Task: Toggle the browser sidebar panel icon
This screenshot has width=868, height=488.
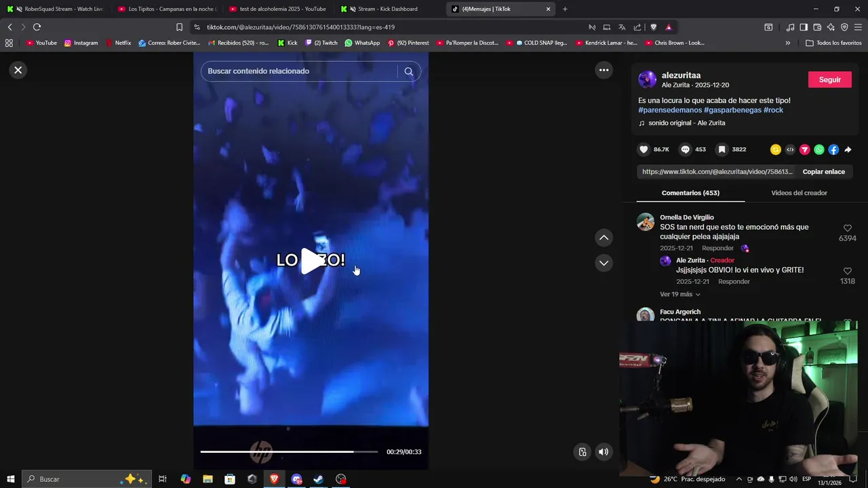Action: [x=804, y=27]
